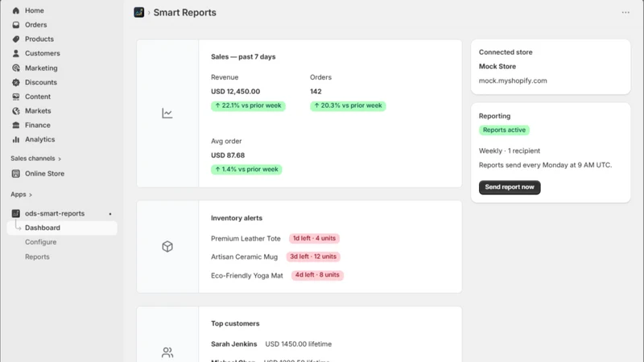Click the Finance bank icon
This screenshot has height=362, width=644.
tap(15, 125)
